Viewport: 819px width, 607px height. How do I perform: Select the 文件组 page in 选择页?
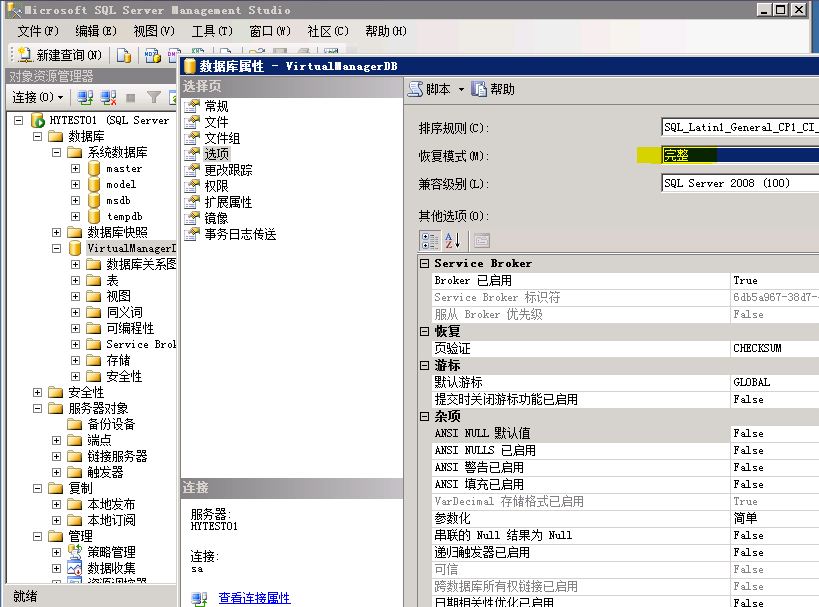click(x=222, y=138)
